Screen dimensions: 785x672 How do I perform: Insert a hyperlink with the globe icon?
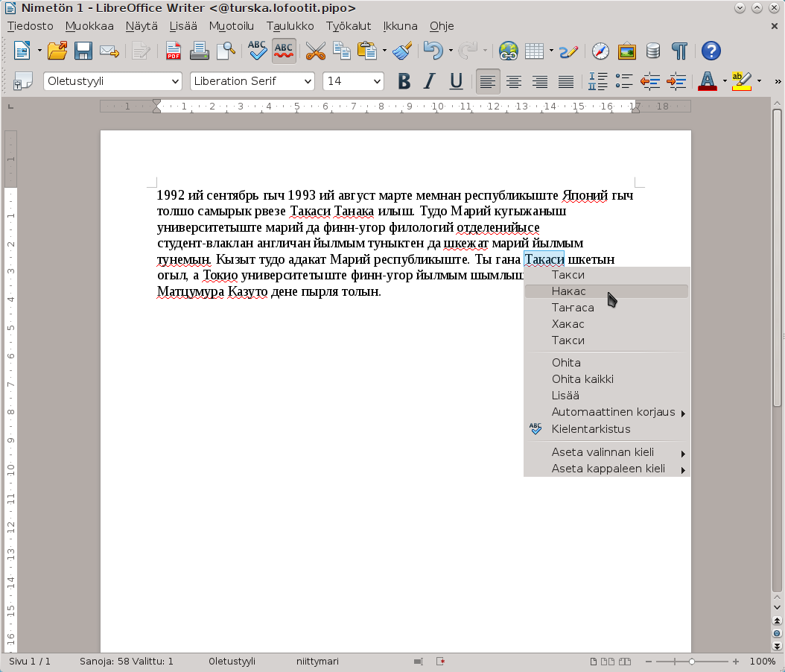point(508,51)
